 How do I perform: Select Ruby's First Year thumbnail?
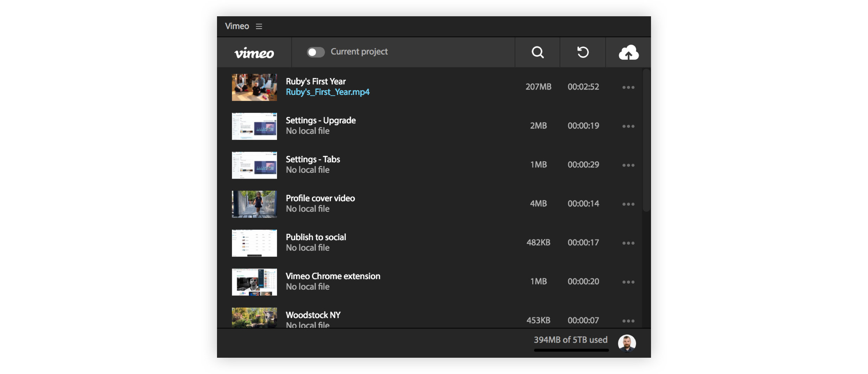click(254, 87)
